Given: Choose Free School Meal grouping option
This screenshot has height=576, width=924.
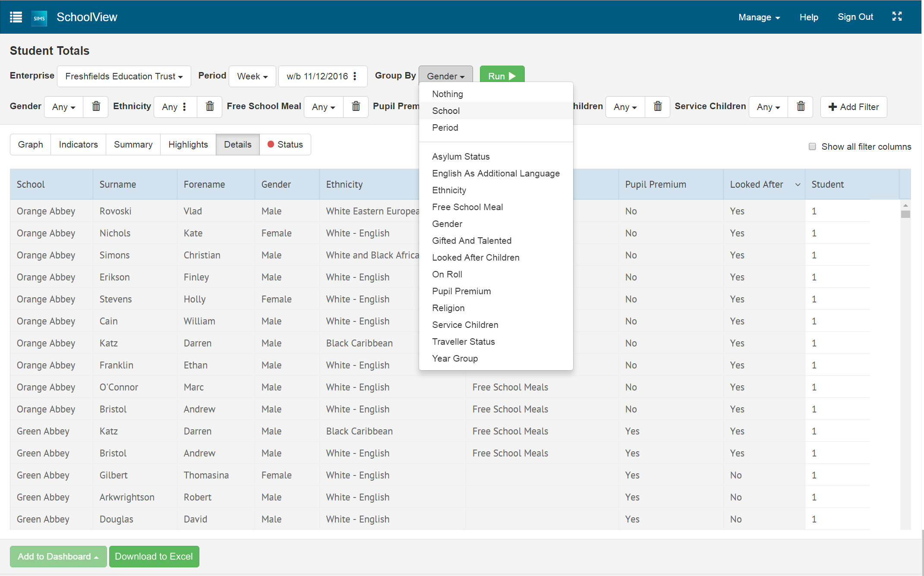Looking at the screenshot, I should click(x=496, y=207).
